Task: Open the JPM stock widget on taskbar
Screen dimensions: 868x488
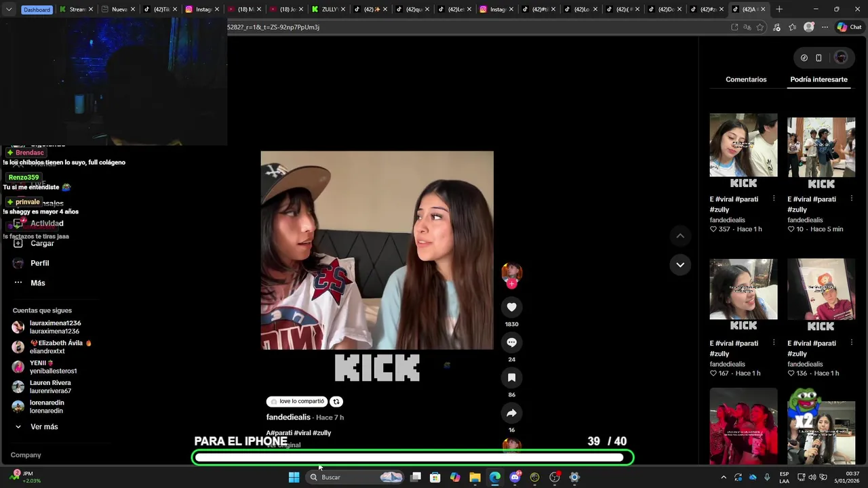Action: [x=26, y=476]
